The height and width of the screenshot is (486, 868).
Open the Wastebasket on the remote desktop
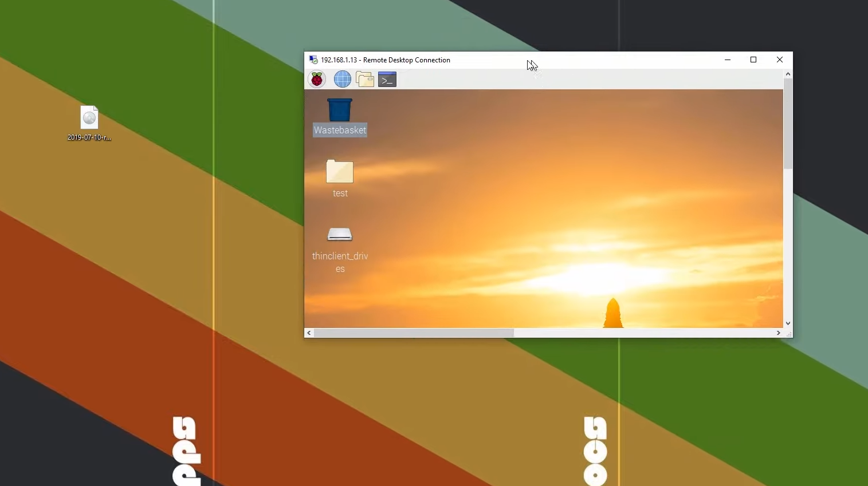[x=339, y=109]
